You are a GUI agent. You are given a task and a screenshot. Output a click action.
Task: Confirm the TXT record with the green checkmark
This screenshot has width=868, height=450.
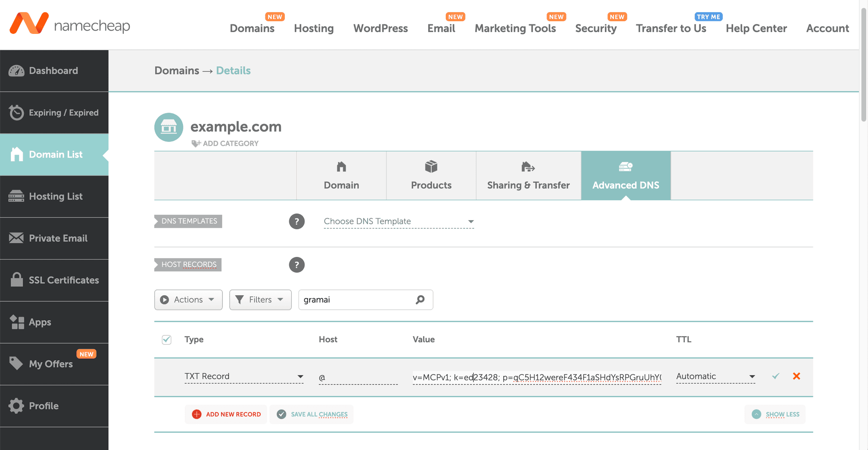[x=776, y=376]
